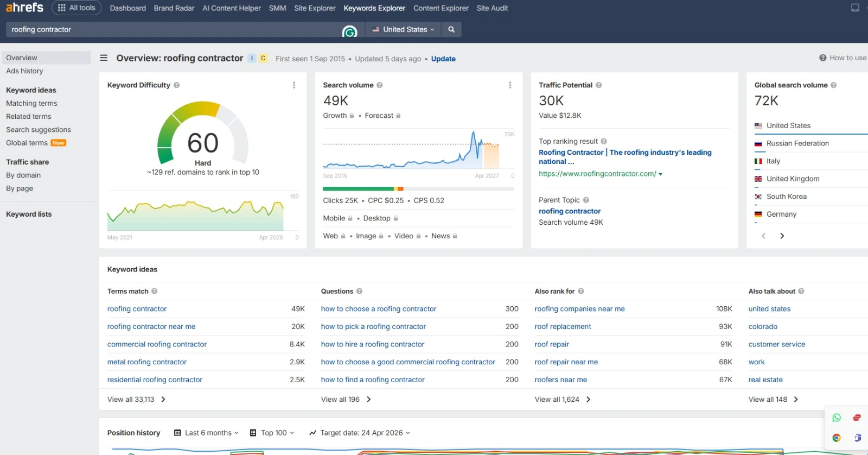
Task: Open Content Explorer in navigation
Action: tap(441, 8)
